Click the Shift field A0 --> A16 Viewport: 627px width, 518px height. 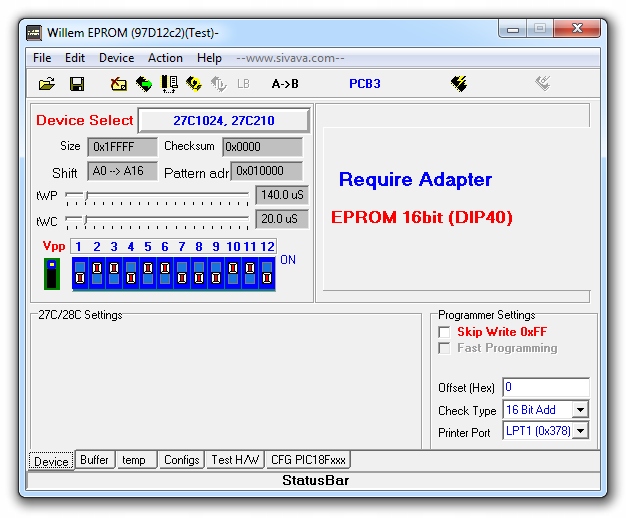pyautogui.click(x=122, y=171)
